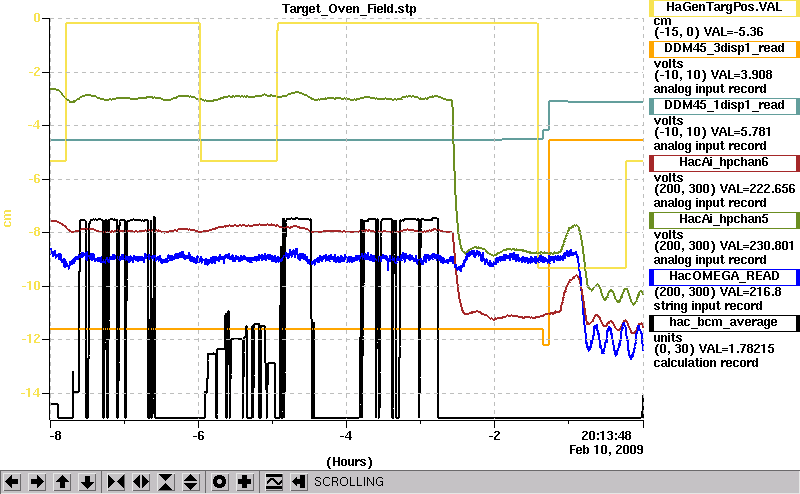This screenshot has height=494, width=800.
Task: Click the waveform graph-mode toolbar button
Action: pyautogui.click(x=274, y=482)
